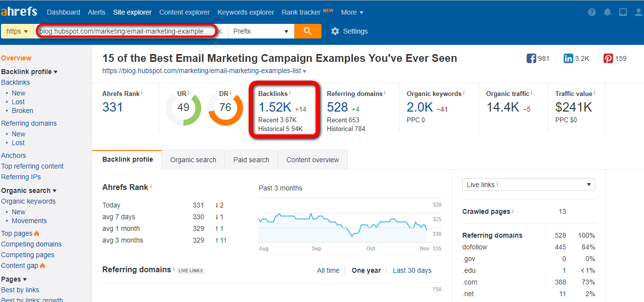Click the flame icon next to Top pages

(37, 233)
